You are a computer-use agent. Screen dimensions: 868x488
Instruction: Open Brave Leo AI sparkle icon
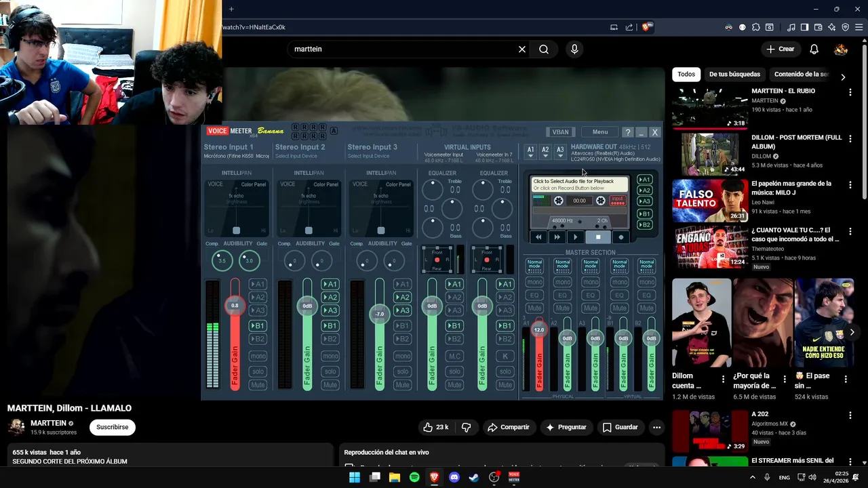pyautogui.click(x=831, y=27)
